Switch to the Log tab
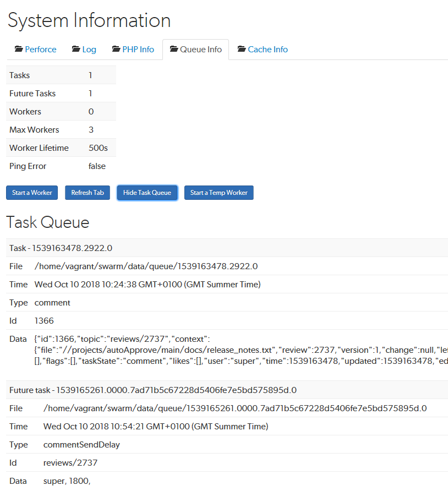Image resolution: width=448 pixels, height=491 pixels. click(x=84, y=50)
